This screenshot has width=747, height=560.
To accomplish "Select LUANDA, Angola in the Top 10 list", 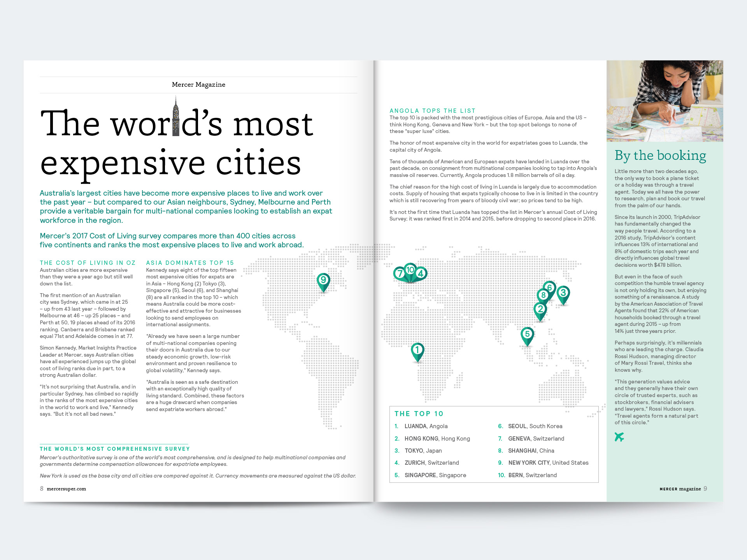I will (x=426, y=426).
